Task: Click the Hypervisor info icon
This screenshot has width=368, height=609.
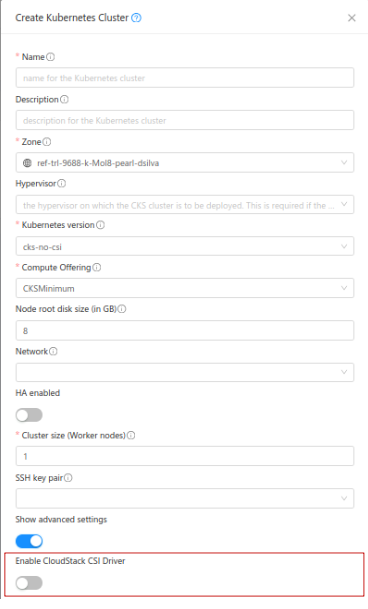Action: [x=61, y=183]
